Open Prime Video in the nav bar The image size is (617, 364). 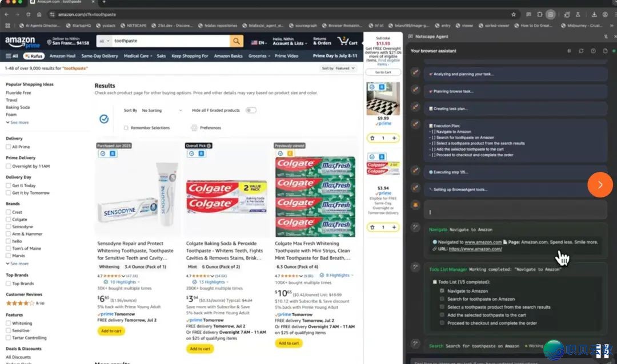(x=286, y=56)
